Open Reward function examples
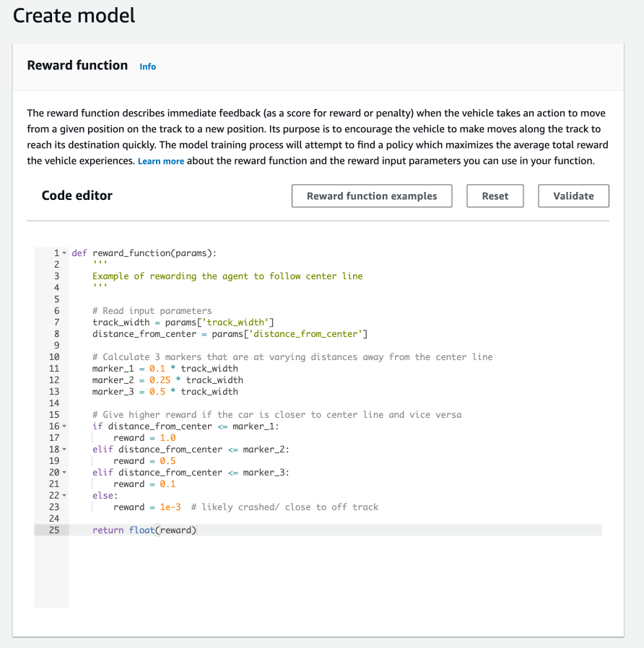The image size is (644, 648). [x=372, y=196]
